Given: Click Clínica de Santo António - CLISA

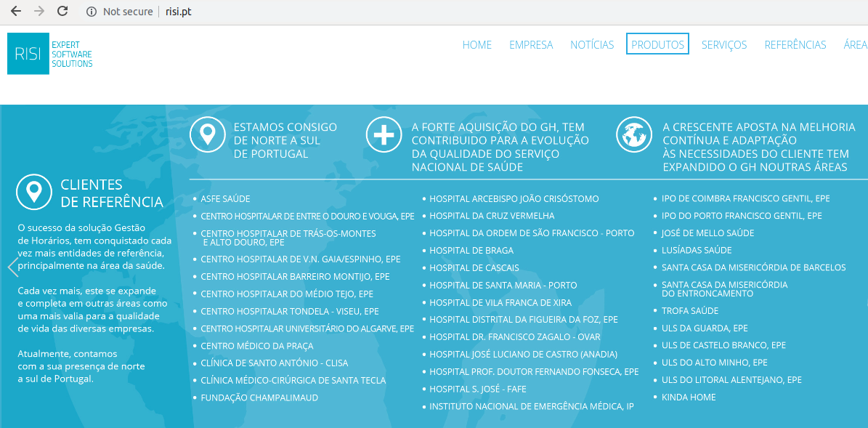Looking at the screenshot, I should coord(274,363).
